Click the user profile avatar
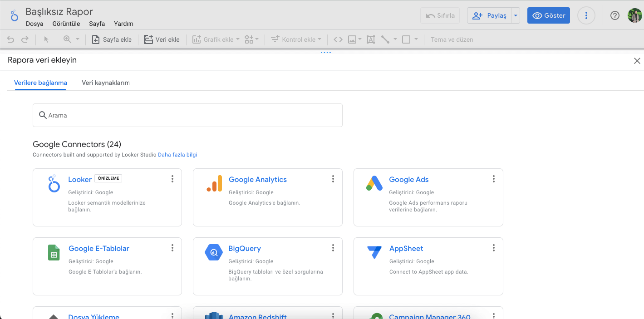Viewport: 644px width, 319px height. click(x=634, y=15)
